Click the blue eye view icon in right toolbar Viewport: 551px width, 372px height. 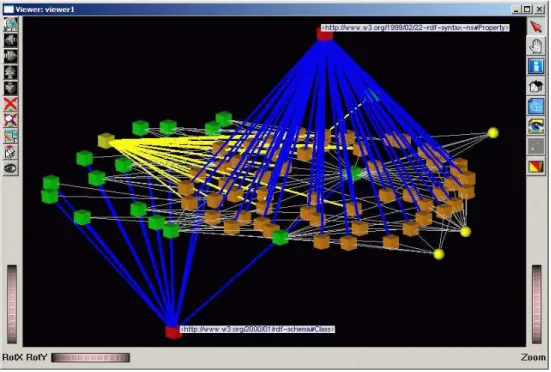pyautogui.click(x=536, y=126)
